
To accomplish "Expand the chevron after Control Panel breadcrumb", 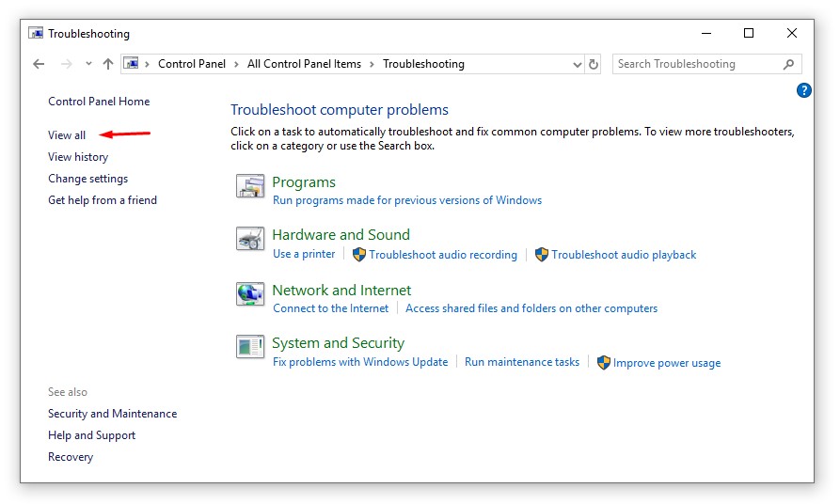I will 236,64.
